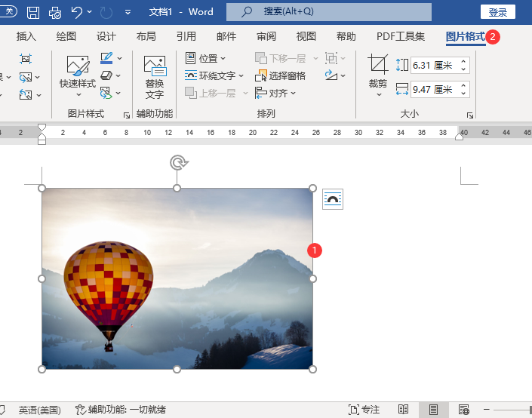Open the 快速样式 gallery
Viewport: 532px width, 418px height.
[78, 76]
